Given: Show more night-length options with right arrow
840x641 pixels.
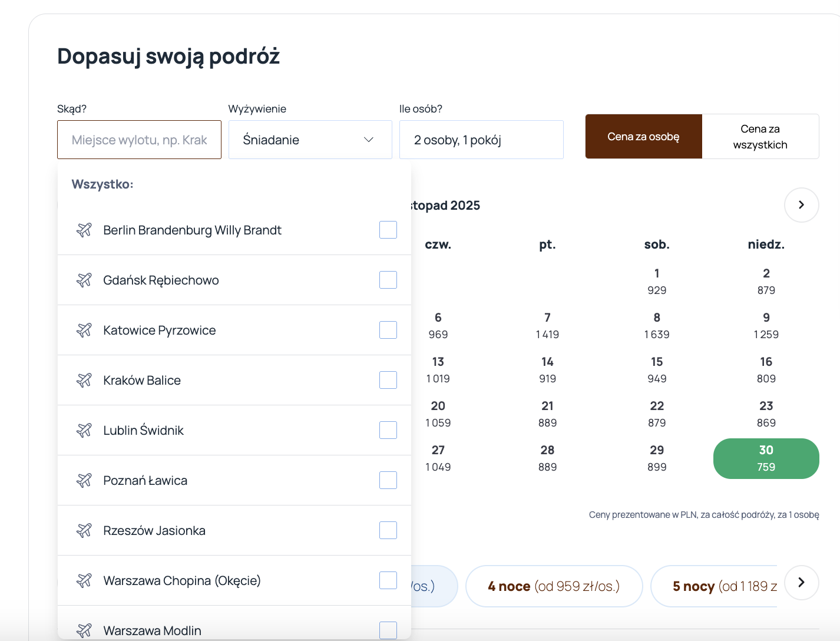Looking at the screenshot, I should tap(801, 583).
